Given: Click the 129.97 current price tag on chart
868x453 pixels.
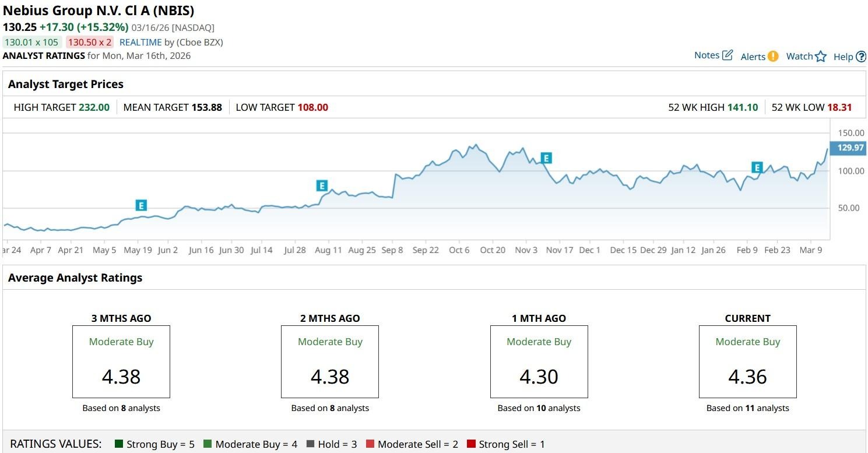Looking at the screenshot, I should (x=850, y=148).
